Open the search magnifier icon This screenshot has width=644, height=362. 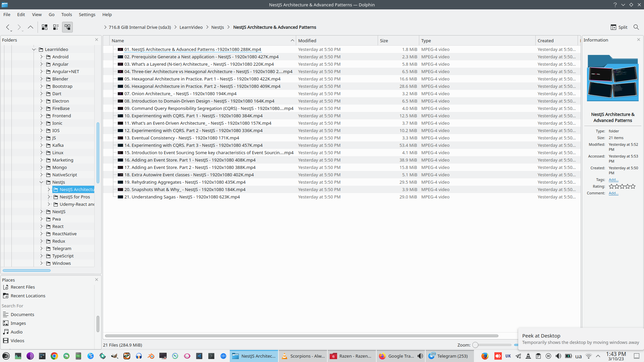coord(636,27)
